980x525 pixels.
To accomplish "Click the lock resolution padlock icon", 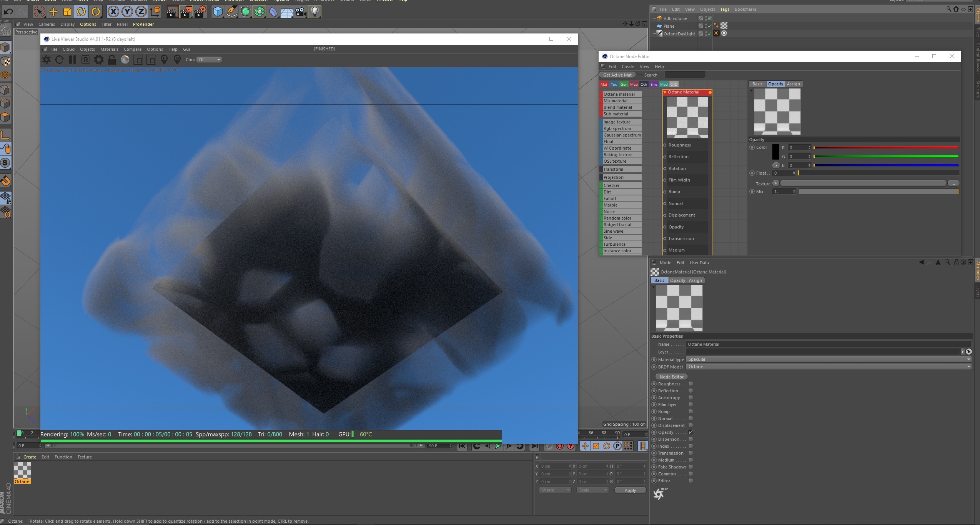I will point(111,60).
